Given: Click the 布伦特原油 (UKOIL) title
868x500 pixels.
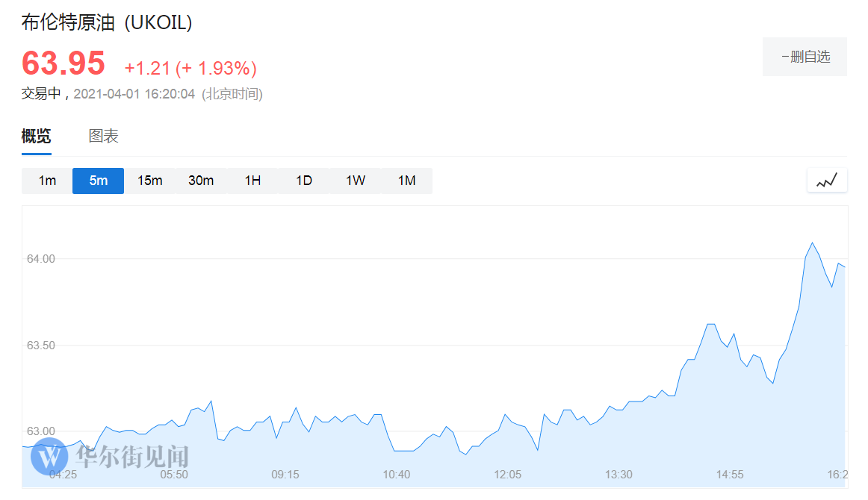Looking at the screenshot, I should 107,23.
